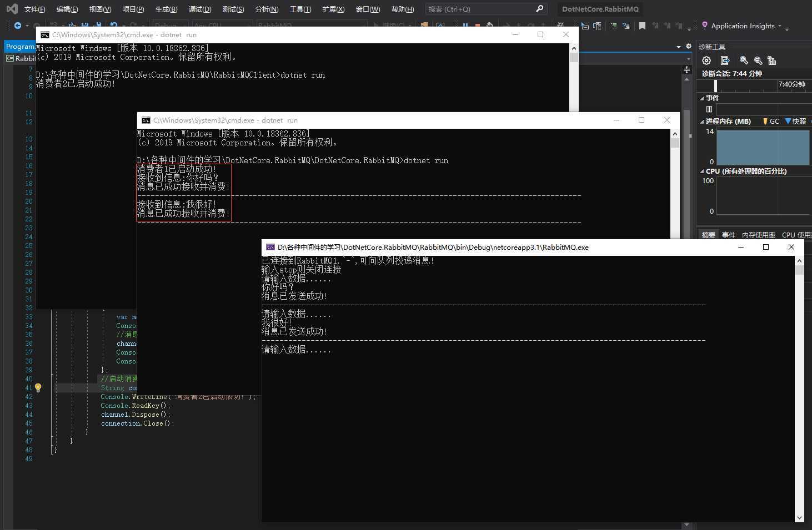Click the code text connection.Close();

coord(138,423)
